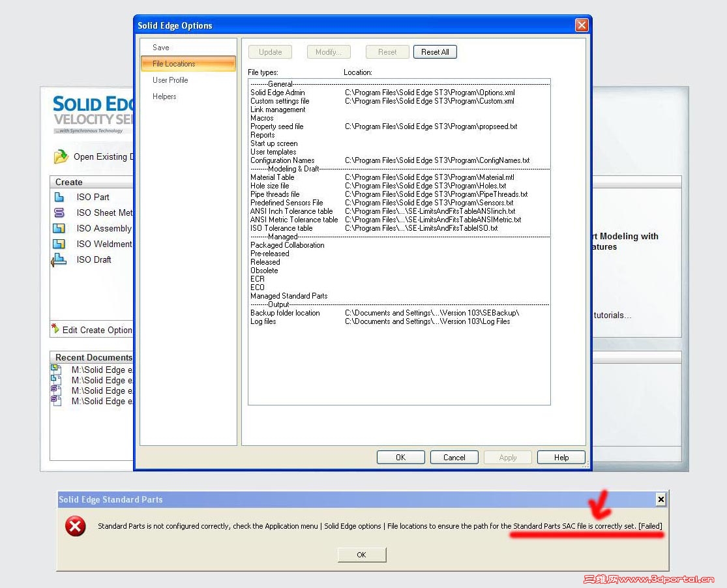Click the Edit Create Options link

[x=97, y=330]
